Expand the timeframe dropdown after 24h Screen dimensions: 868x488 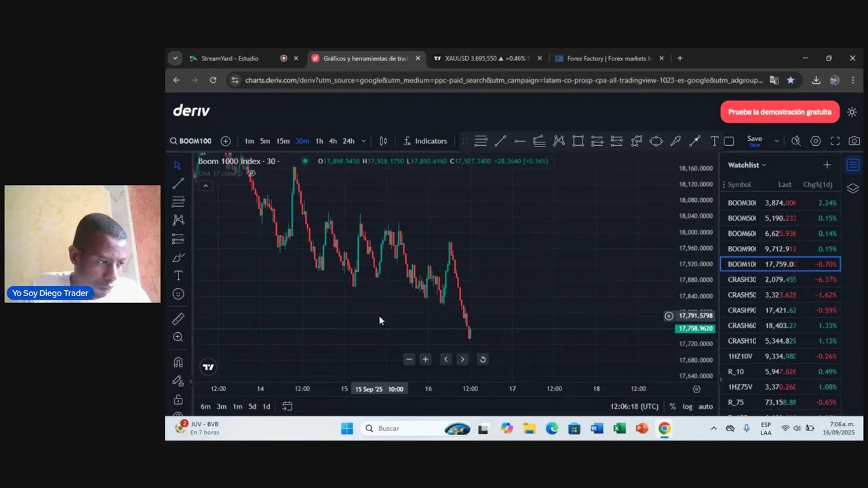click(363, 141)
